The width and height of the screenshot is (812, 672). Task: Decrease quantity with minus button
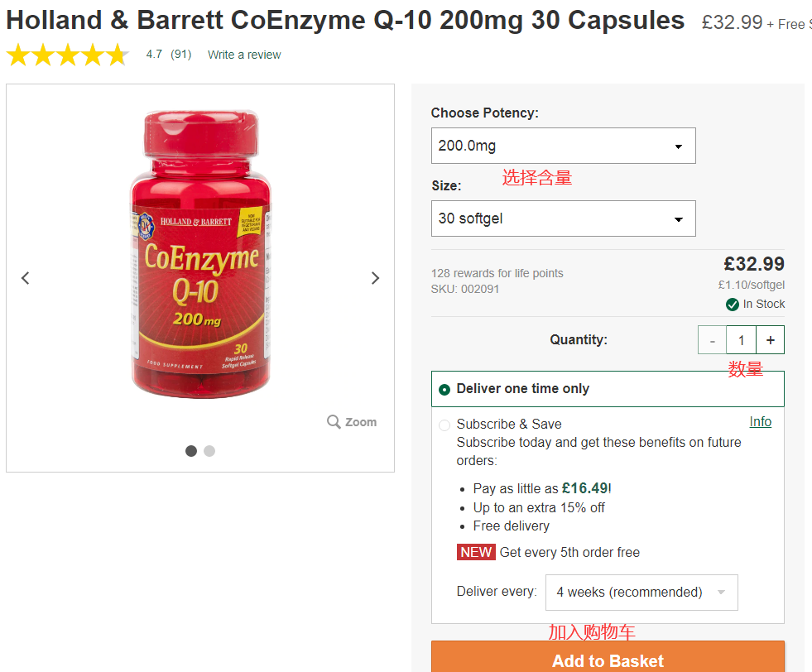712,340
